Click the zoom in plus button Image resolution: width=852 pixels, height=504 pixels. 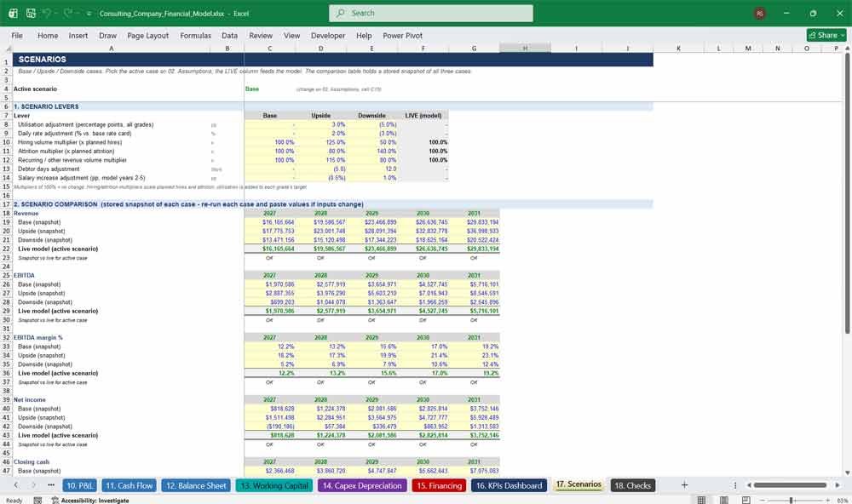pos(827,501)
